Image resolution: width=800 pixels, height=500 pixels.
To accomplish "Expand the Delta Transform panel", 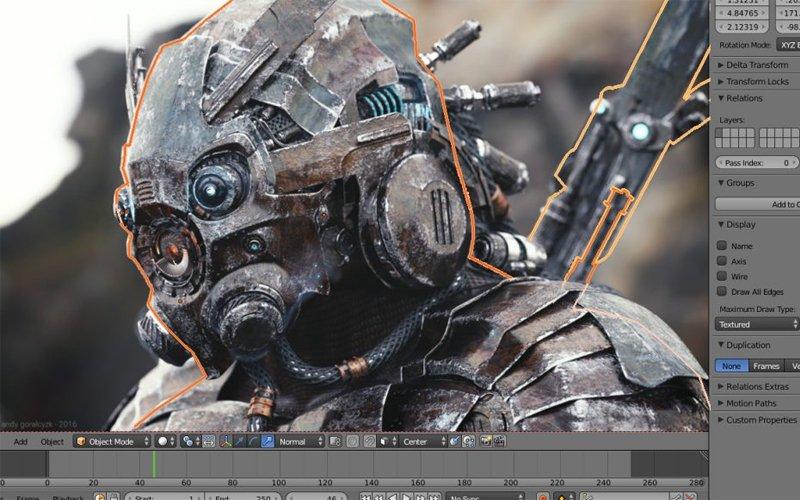I will point(757,65).
